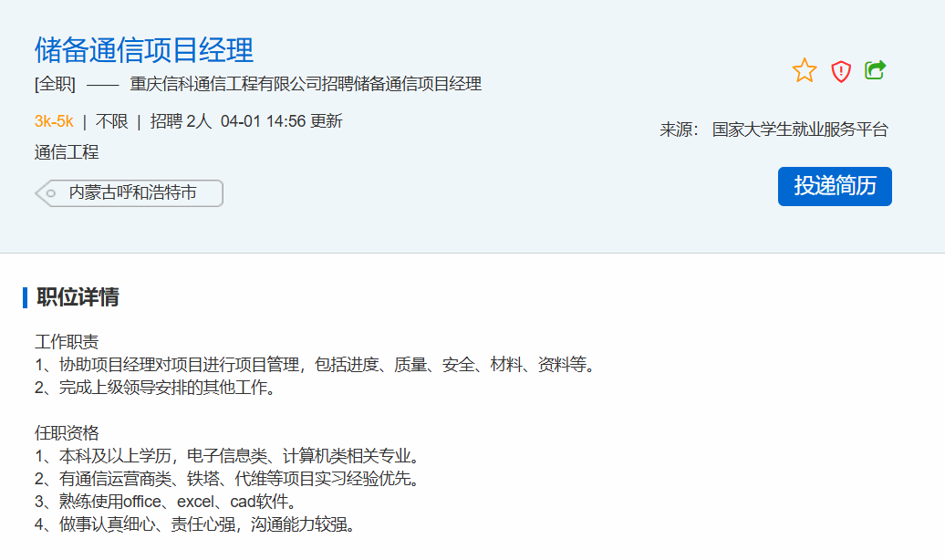Screen dimensions: 945x560
Task: Click the blue bar beside 职位详情
Action: 26,297
